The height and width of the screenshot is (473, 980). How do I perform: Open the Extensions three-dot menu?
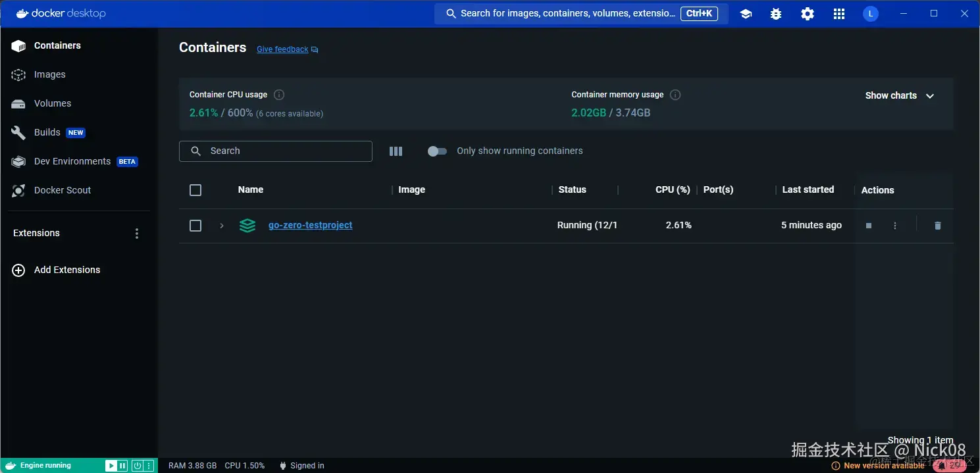pos(137,234)
